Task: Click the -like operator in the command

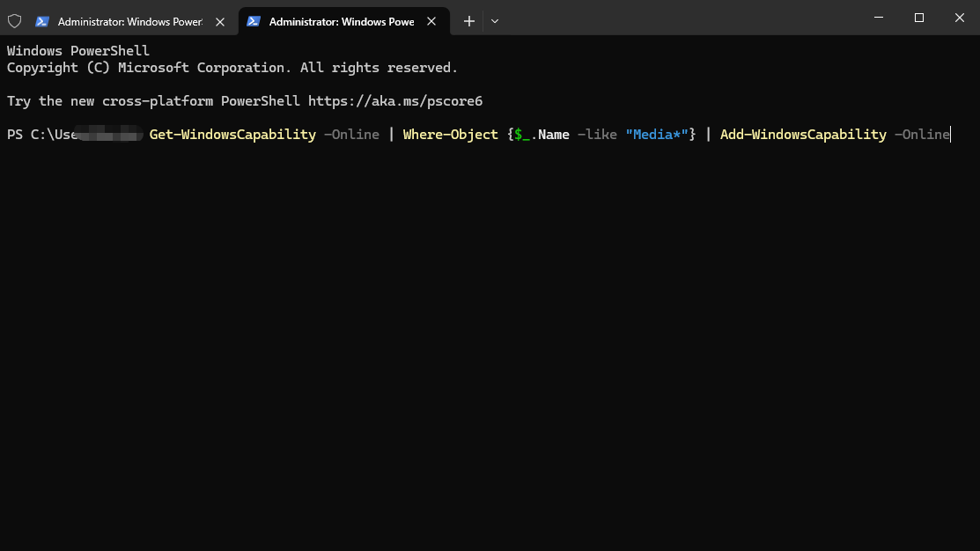Action: (x=597, y=135)
